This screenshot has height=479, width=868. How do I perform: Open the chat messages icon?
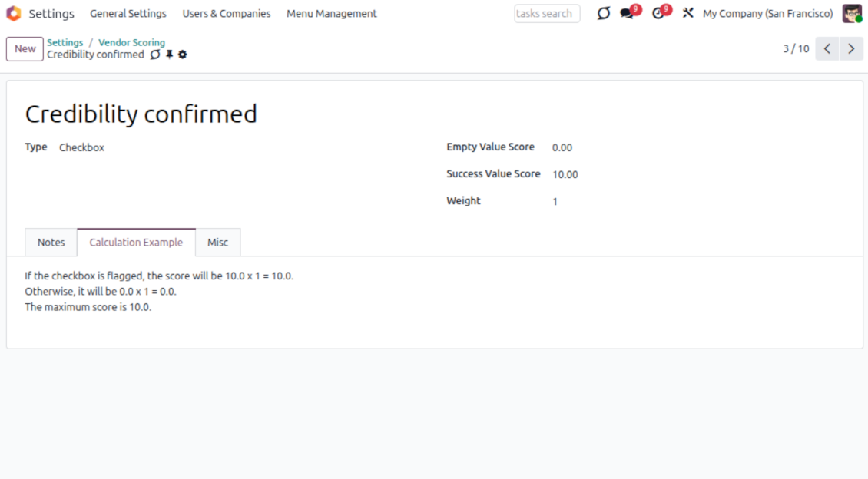(x=628, y=14)
